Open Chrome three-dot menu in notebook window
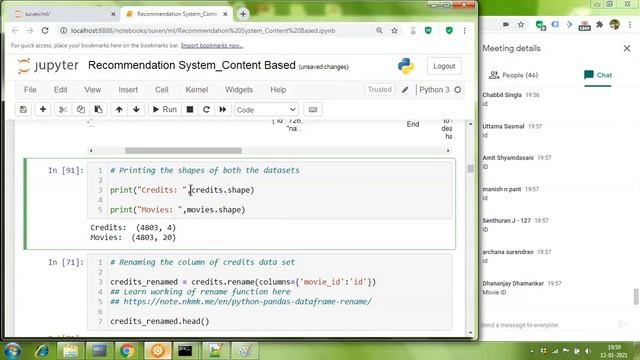Viewport: 640px width, 360px height. 464,31
